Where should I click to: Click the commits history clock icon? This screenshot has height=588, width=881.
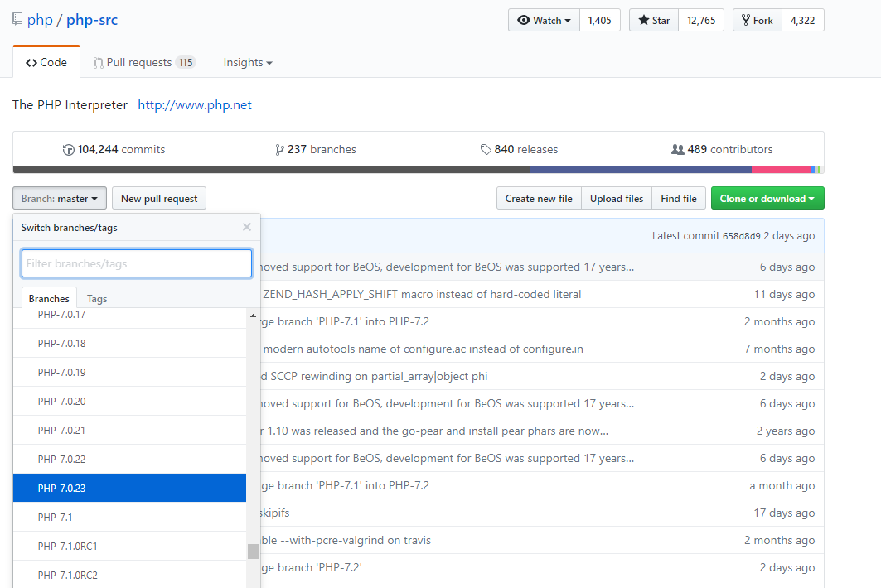click(69, 150)
